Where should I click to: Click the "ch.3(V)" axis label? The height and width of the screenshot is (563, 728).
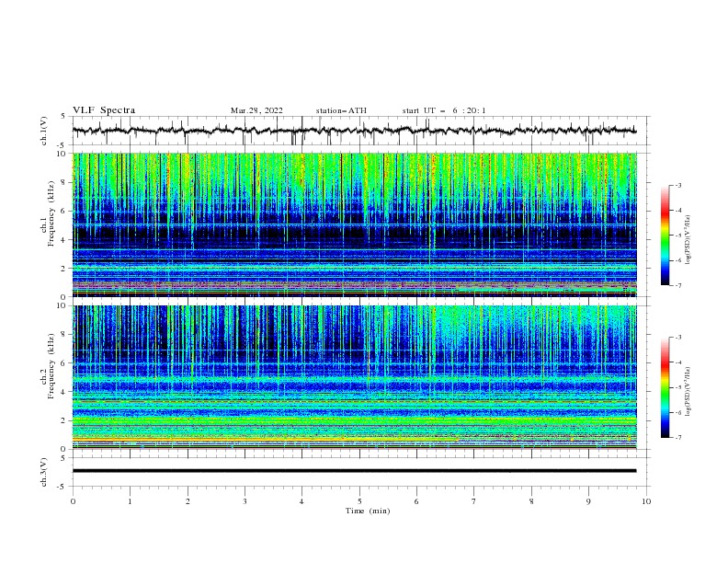pyautogui.click(x=44, y=472)
